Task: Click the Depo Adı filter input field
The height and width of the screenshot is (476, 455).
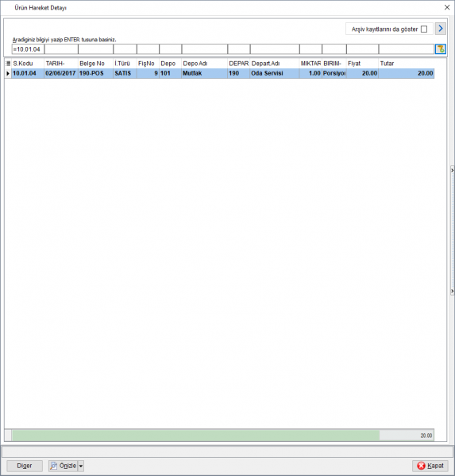Action: click(204, 49)
